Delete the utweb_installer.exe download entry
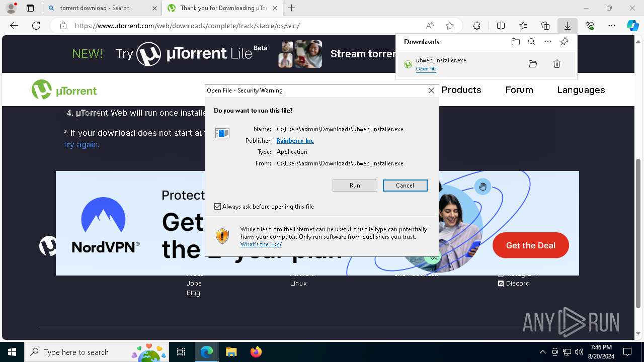Viewport: 644px width, 362px height. (x=557, y=64)
